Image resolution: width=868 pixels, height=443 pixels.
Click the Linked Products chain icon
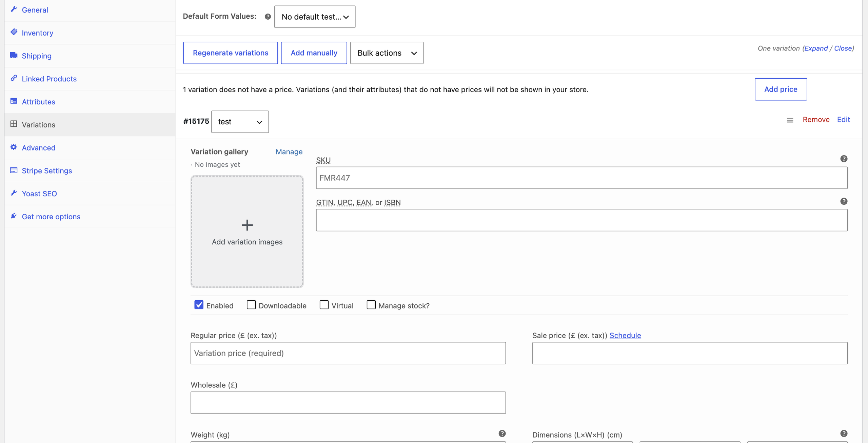14,78
